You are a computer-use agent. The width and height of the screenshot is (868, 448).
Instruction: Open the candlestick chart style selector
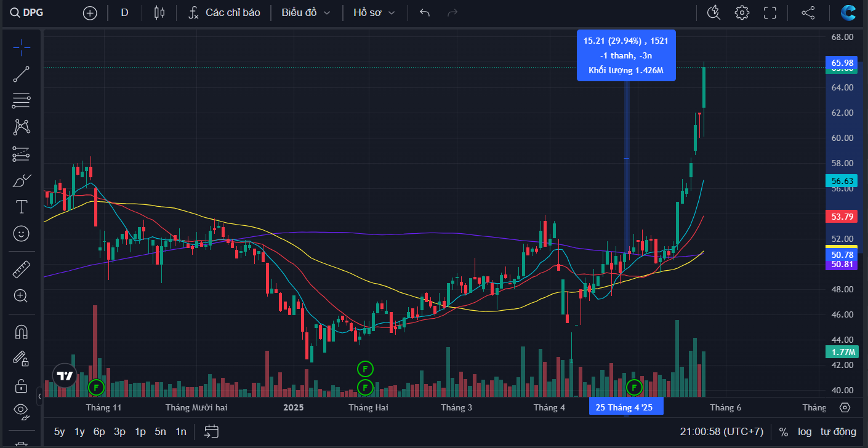tap(159, 12)
